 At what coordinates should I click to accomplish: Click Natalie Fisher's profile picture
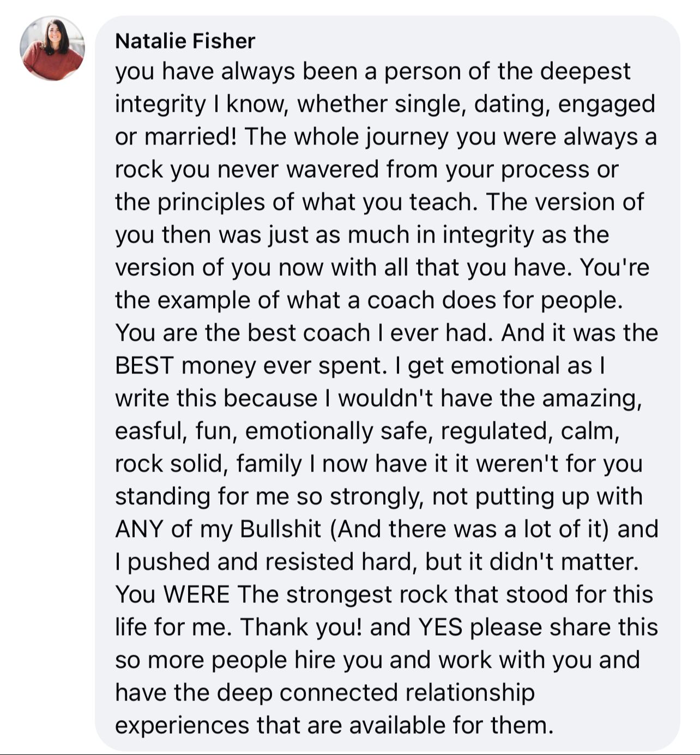tap(52, 49)
